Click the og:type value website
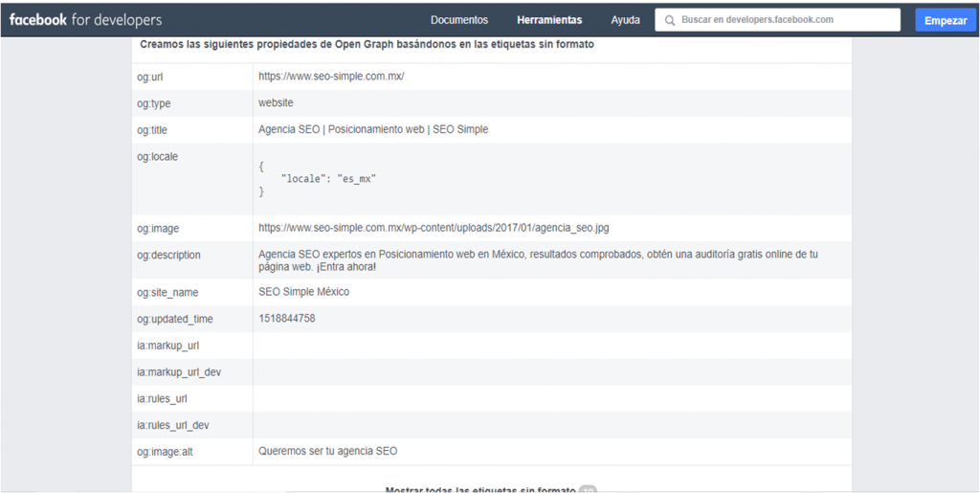The image size is (980, 493). click(276, 103)
